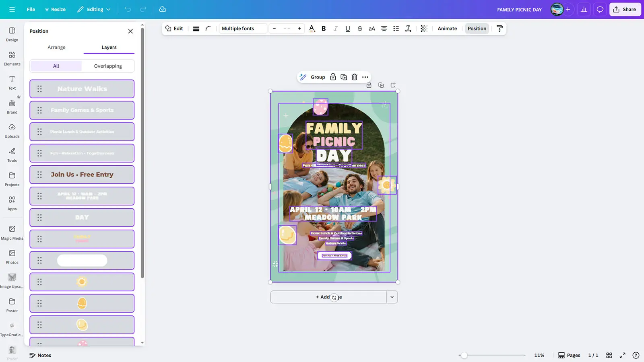644x362 pixels.
Task: Toggle strikethrough formatting
Action: (x=360, y=29)
